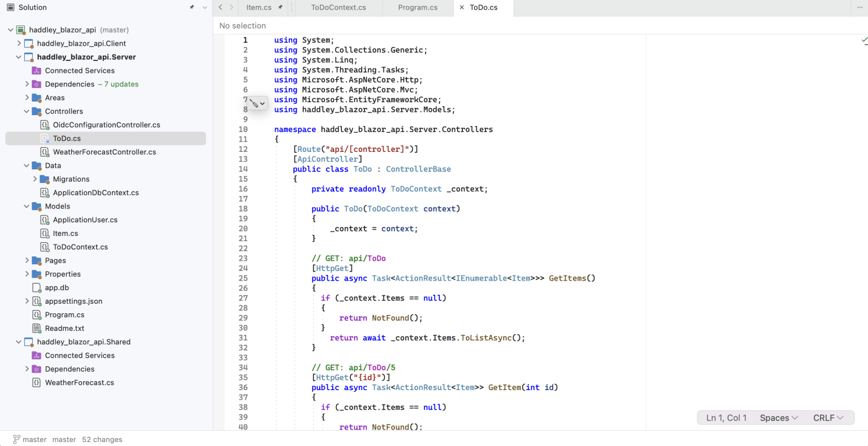Switch to the ToDoContext.cs tab
The image size is (868, 446).
[338, 7]
